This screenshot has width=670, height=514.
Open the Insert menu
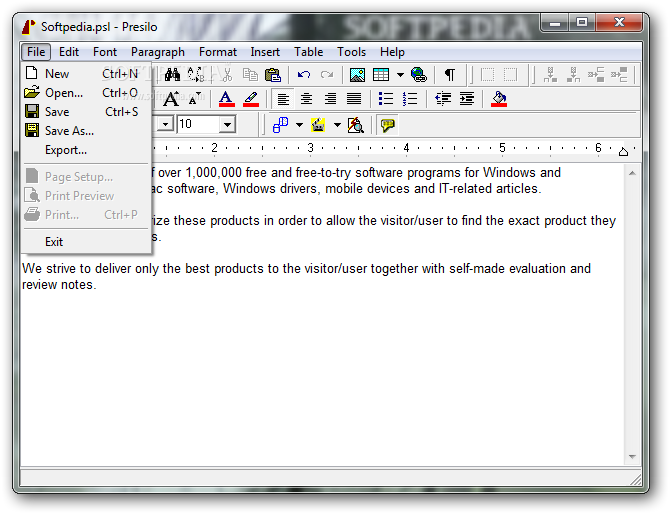click(265, 52)
